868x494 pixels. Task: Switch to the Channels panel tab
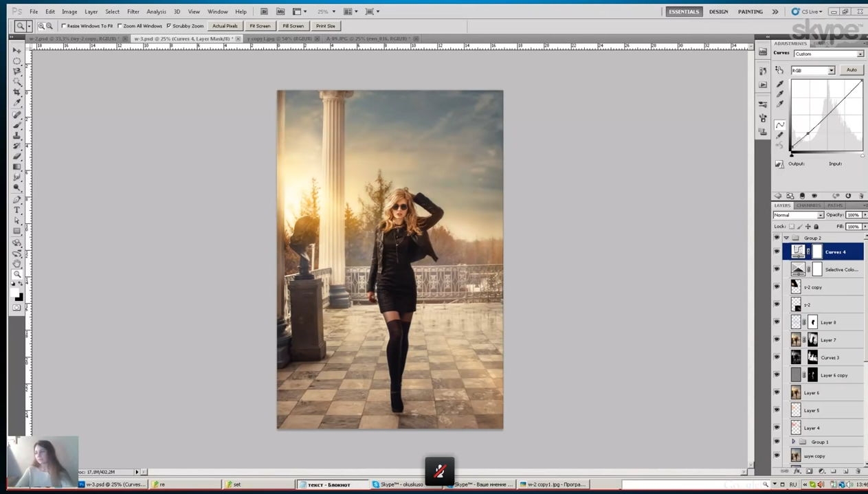808,205
